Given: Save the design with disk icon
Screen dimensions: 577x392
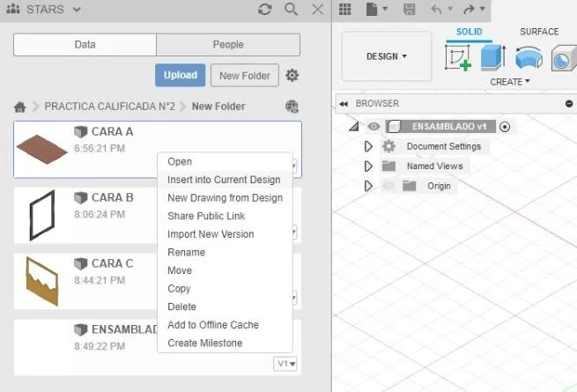Looking at the screenshot, I should tap(410, 9).
